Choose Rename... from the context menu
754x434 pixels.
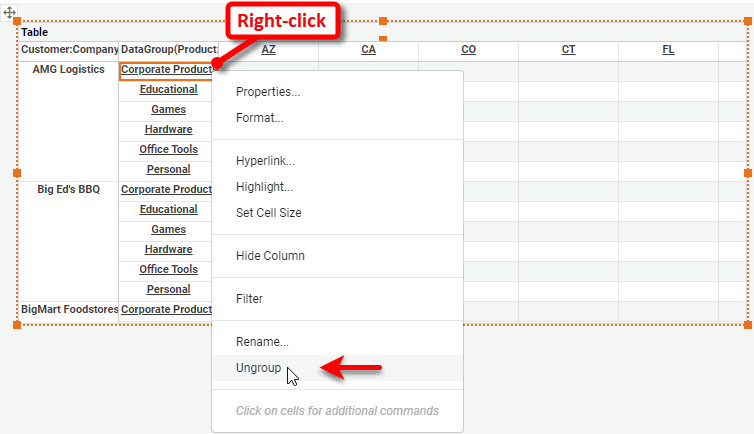[x=262, y=342]
